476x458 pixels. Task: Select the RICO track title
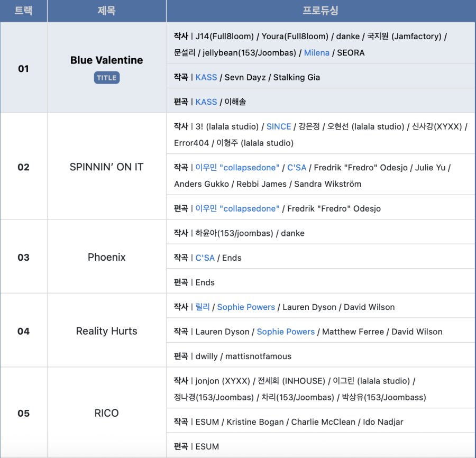pyautogui.click(x=106, y=413)
